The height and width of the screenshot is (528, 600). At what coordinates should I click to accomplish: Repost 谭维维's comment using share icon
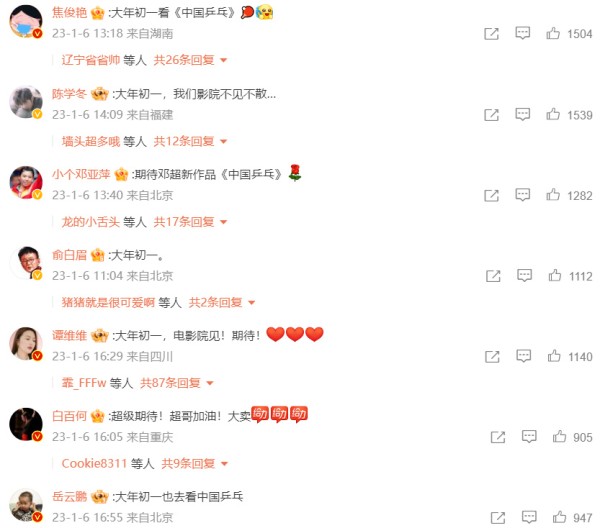pyautogui.click(x=492, y=357)
